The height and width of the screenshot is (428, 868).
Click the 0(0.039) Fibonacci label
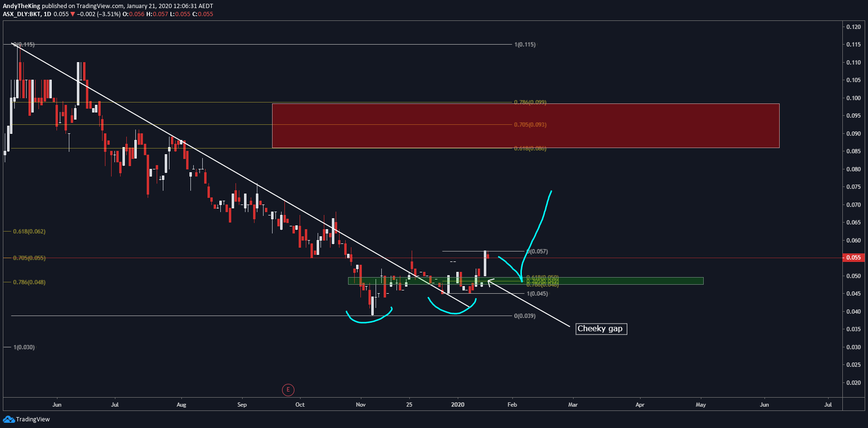[x=525, y=316]
